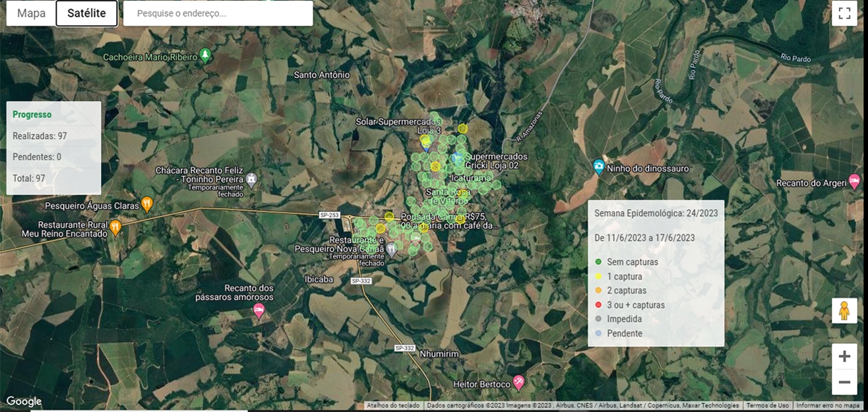Switch to Mapa view
The height and width of the screenshot is (412, 868).
31,13
